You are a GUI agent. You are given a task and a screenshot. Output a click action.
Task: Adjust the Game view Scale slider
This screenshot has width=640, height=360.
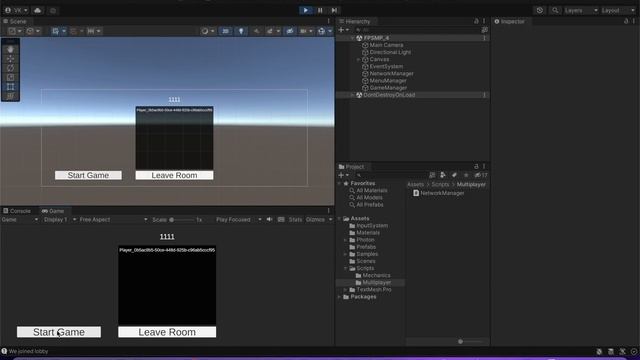click(x=182, y=220)
